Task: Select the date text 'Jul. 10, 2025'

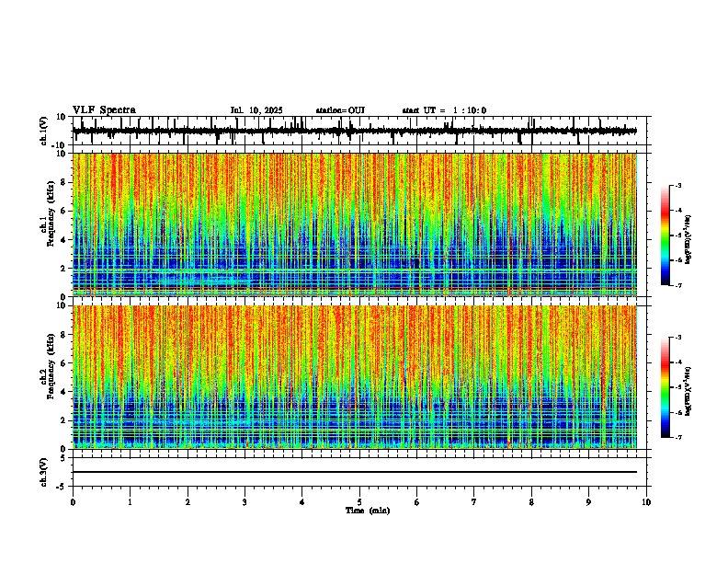Action: coord(256,110)
